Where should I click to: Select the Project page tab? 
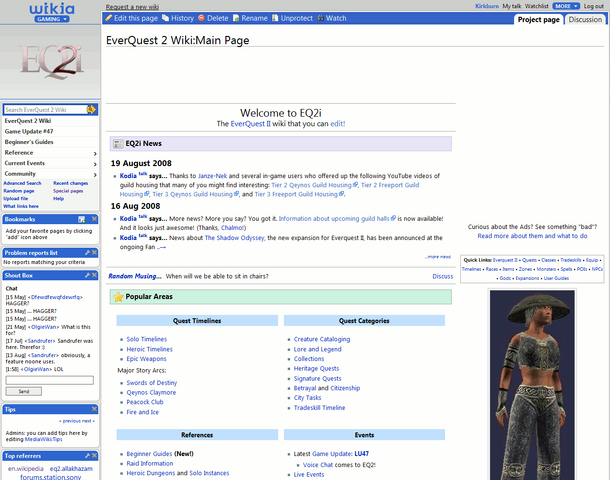(538, 19)
